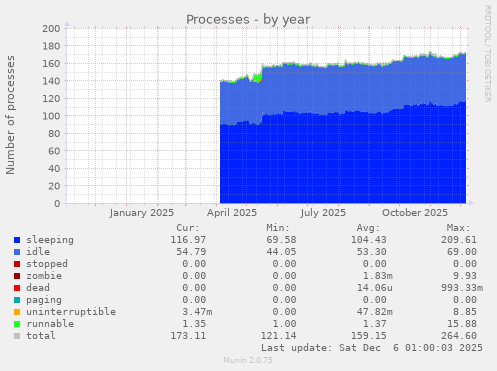
Task: Click the 'January 2025' axis label
Action: tap(141, 213)
